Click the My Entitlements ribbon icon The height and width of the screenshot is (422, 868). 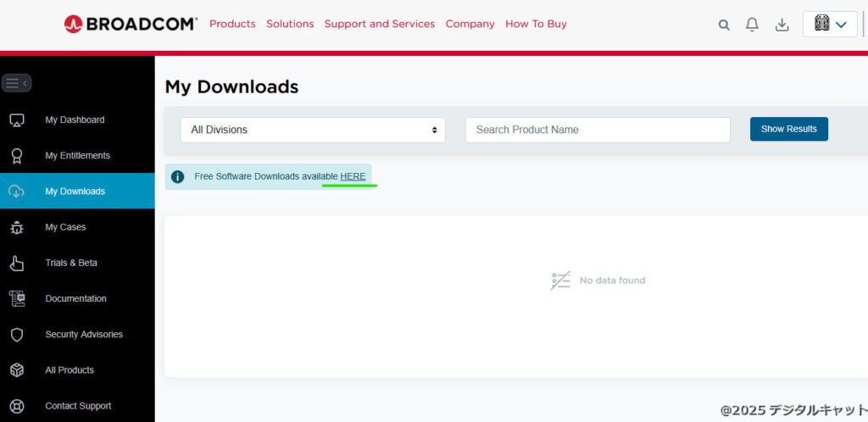click(17, 156)
